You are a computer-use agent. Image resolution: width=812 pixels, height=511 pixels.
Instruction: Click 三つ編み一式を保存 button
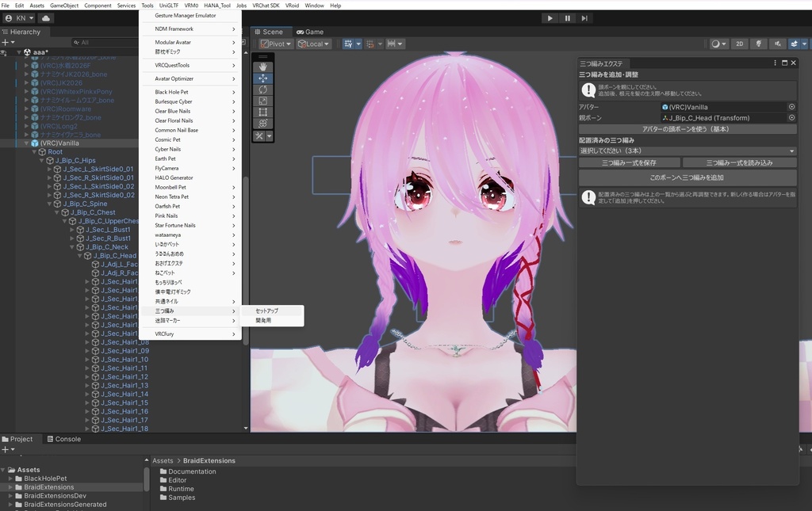629,162
